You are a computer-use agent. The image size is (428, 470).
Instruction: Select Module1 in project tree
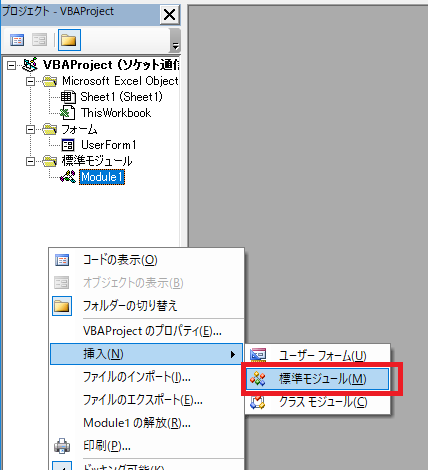coord(102,177)
